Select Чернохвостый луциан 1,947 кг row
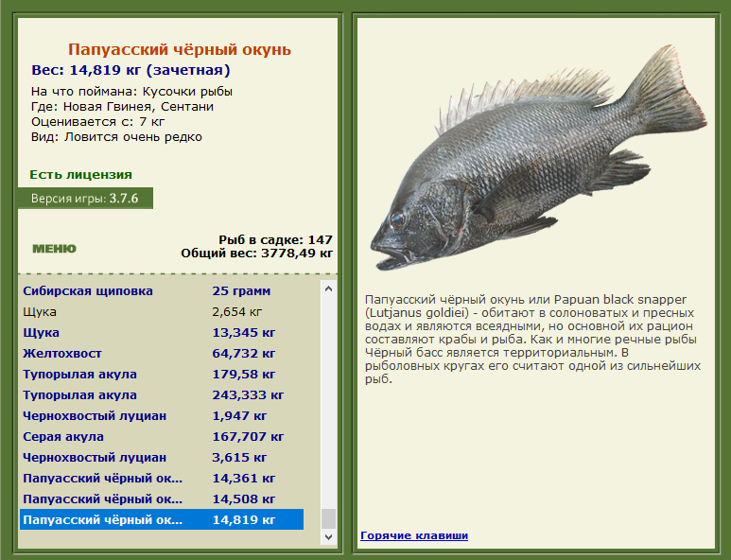731x560 pixels. coord(162,415)
